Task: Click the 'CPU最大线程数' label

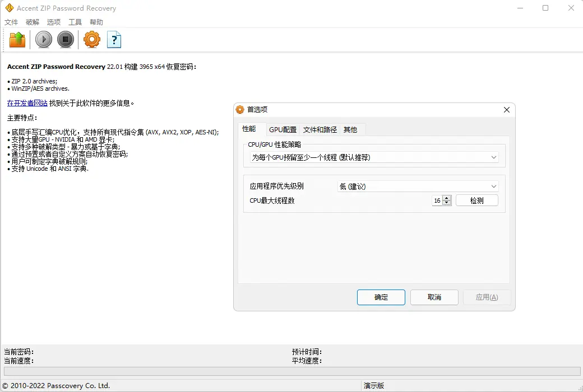Action: pos(272,200)
